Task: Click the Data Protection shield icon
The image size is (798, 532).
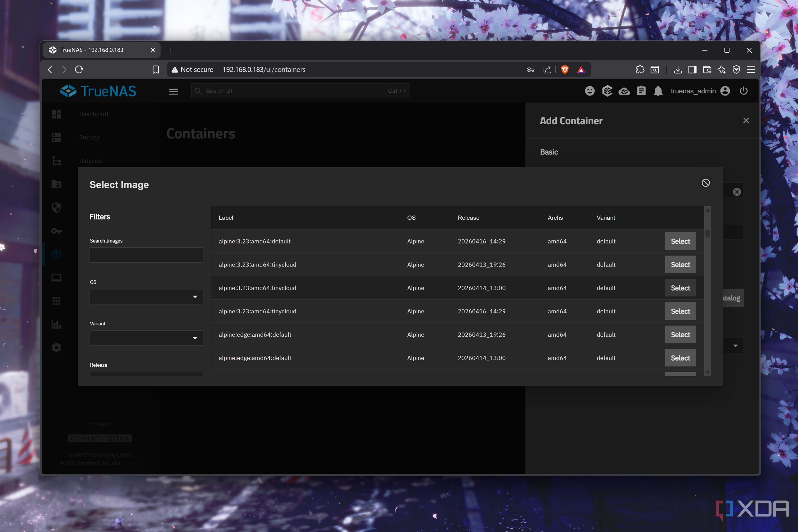Action: click(56, 208)
